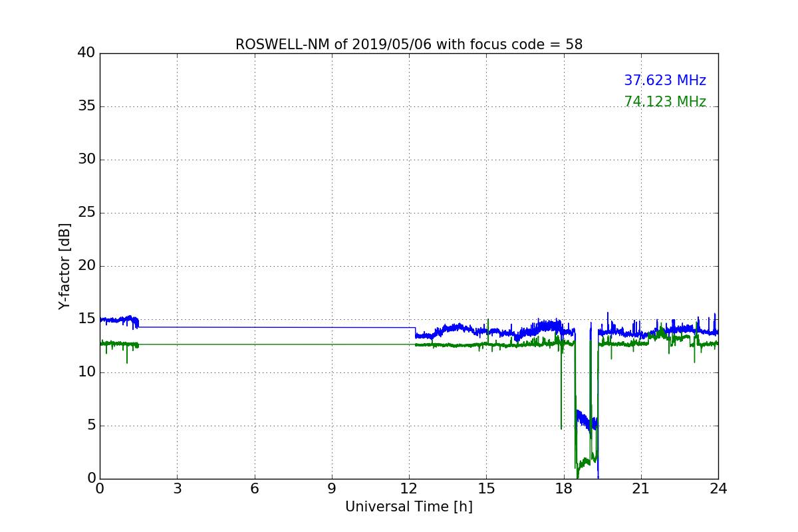Screen dimensions: 798x532
Task: Click the y-axis tick label '30'
Action: [86, 160]
